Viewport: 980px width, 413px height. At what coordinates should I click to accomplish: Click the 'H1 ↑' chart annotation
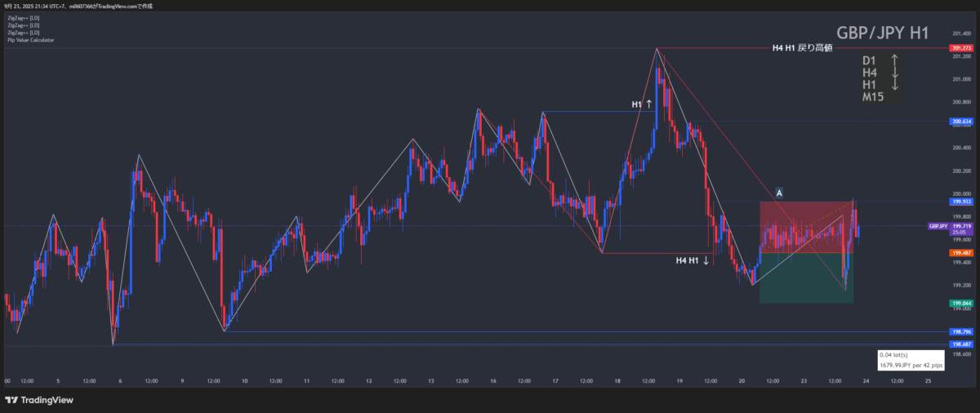(642, 104)
